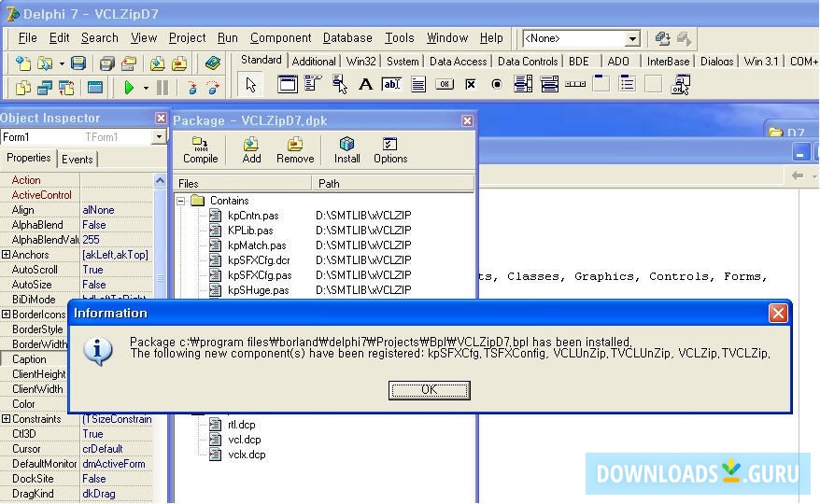
Task: Select vclx.dcp in the package list
Action: [x=247, y=455]
